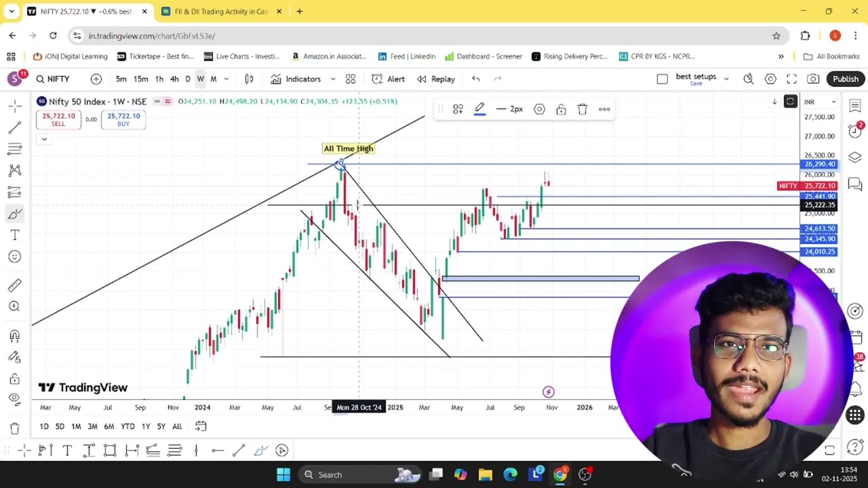868x488 pixels.
Task: Switch to FII & DII Trading Activity browser tab
Action: pyautogui.click(x=220, y=12)
